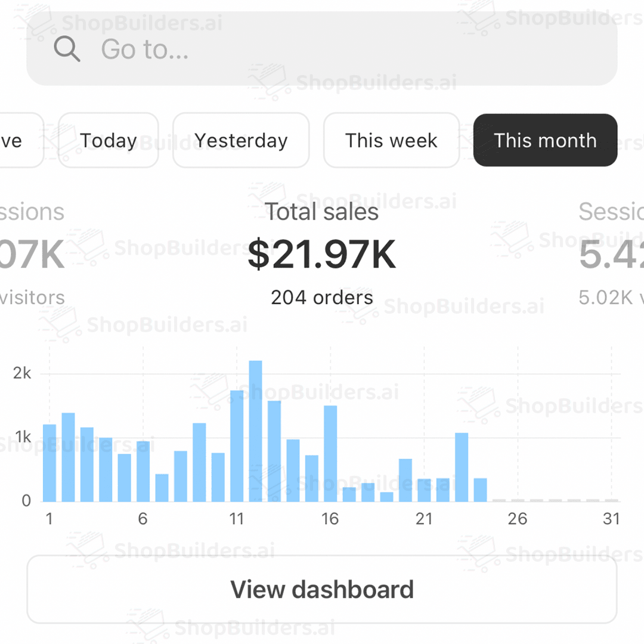644x644 pixels.
Task: Select the Today date filter
Action: coord(109,141)
